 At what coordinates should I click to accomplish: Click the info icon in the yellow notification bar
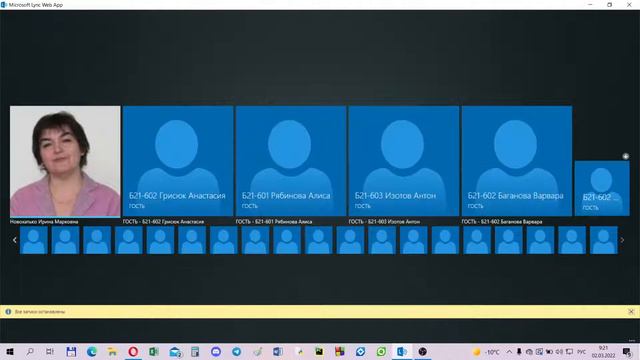8,311
